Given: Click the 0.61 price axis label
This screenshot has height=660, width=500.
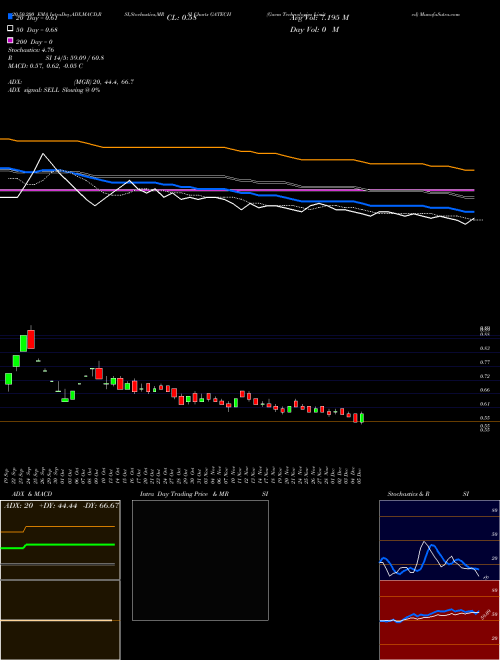Looking at the screenshot, I should (484, 404).
